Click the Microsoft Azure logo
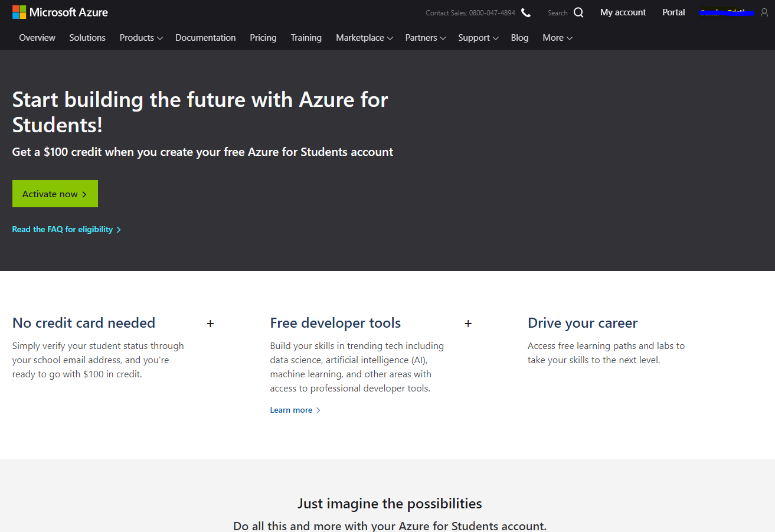This screenshot has width=775, height=532. [60, 12]
